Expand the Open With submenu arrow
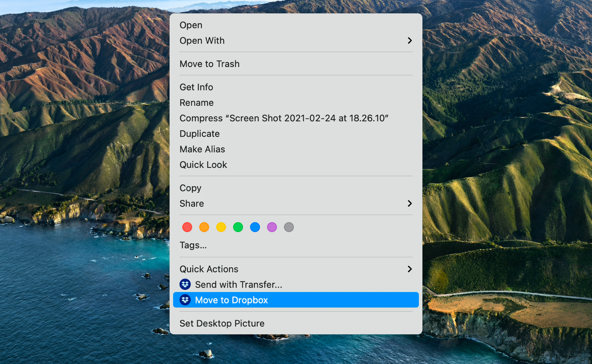This screenshot has height=364, width=592. [x=409, y=41]
